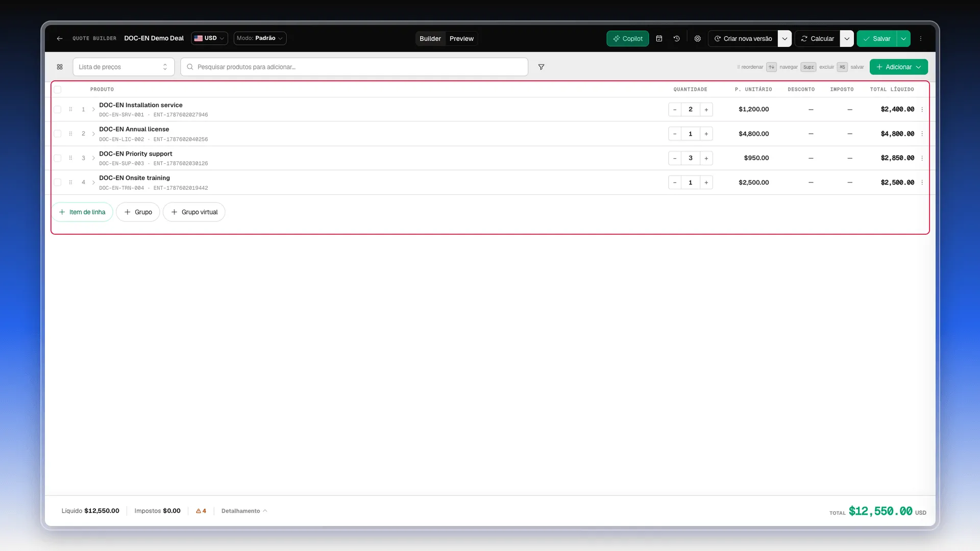The height and width of the screenshot is (551, 980).
Task: Open the Lista de preços combo box
Action: (x=124, y=67)
